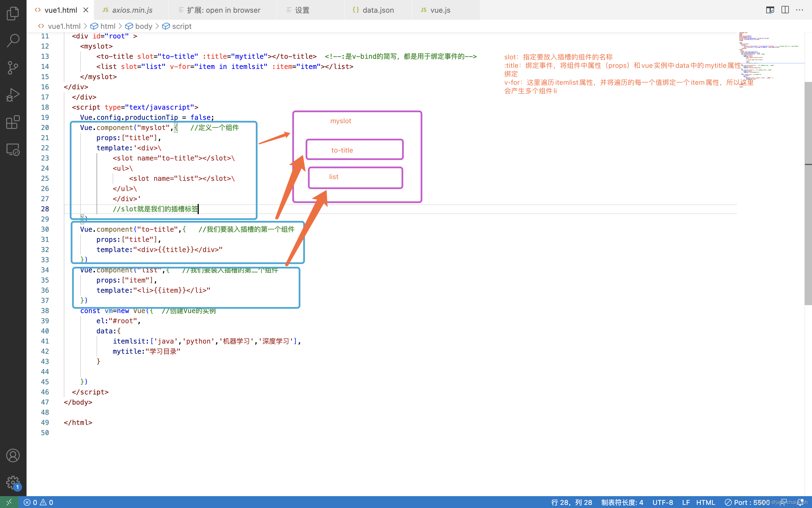Click the itemlsit array on line 41
This screenshot has height=508, width=812.
tap(207, 341)
